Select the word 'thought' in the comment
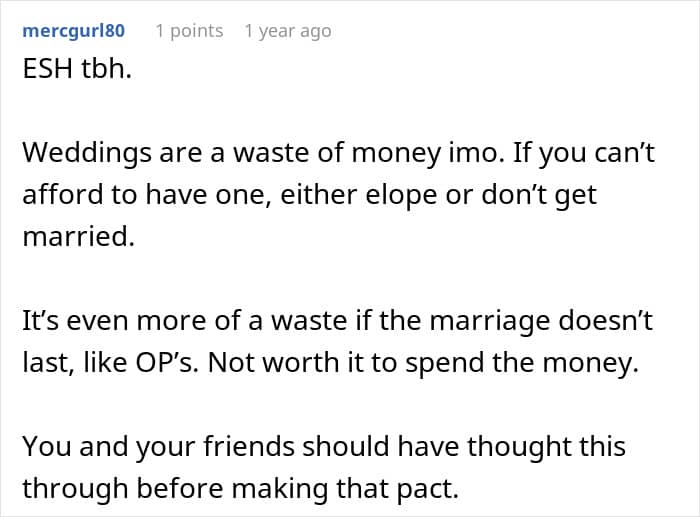Image resolution: width=700 pixels, height=517 pixels. [518, 447]
